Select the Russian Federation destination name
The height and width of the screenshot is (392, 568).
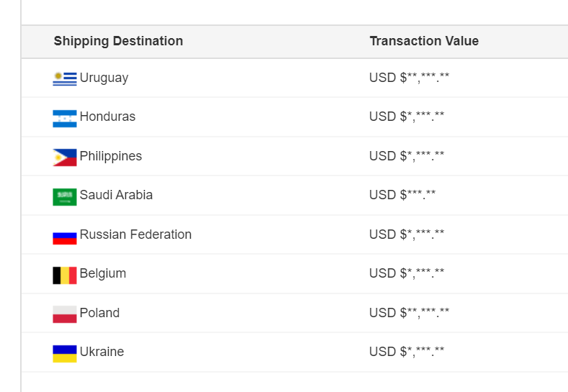pyautogui.click(x=135, y=234)
